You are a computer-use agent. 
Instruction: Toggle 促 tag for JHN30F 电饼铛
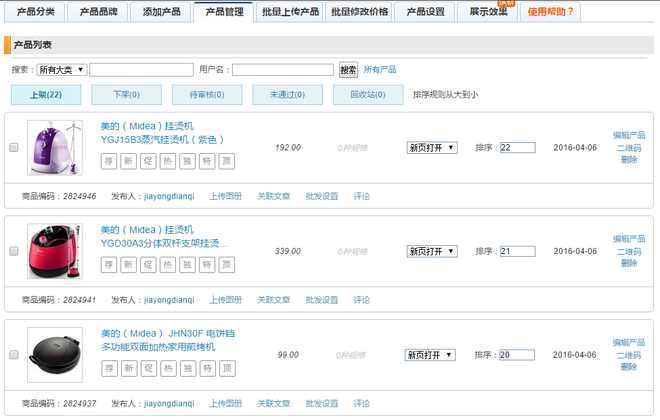149,368
